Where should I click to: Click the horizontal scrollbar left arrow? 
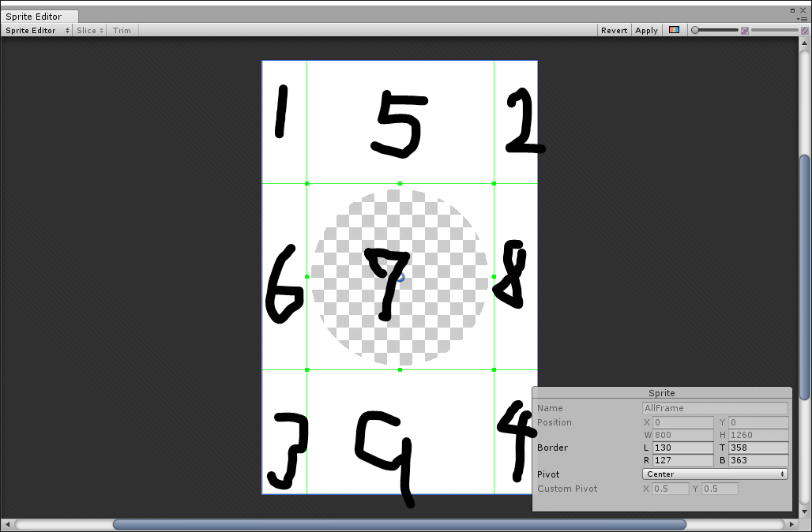7,525
